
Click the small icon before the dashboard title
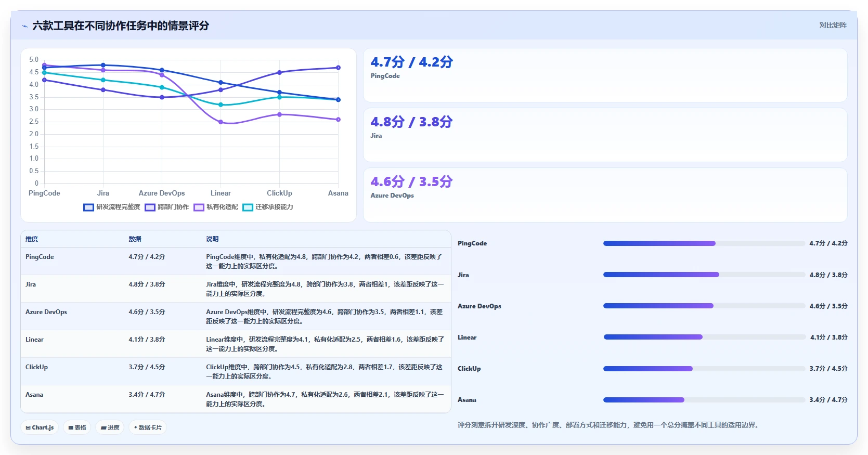click(24, 26)
